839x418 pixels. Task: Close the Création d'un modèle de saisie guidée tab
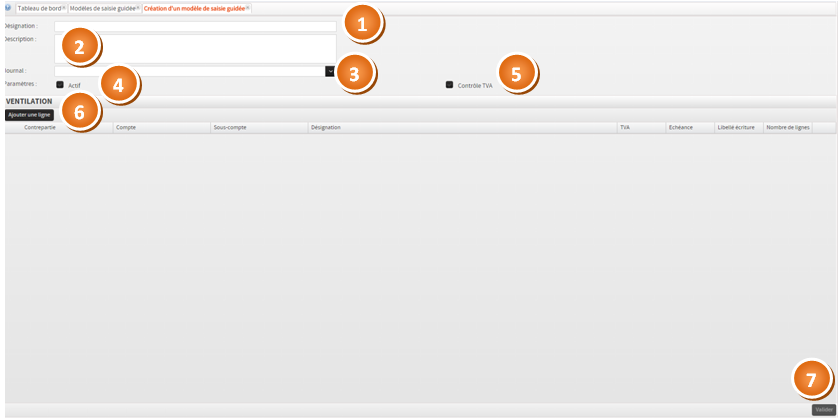(248, 8)
